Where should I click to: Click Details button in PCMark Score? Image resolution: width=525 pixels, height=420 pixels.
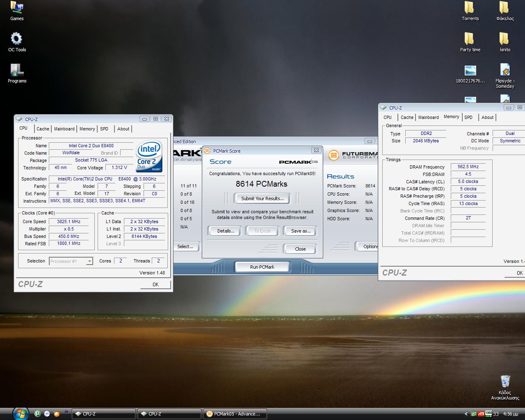tap(226, 231)
